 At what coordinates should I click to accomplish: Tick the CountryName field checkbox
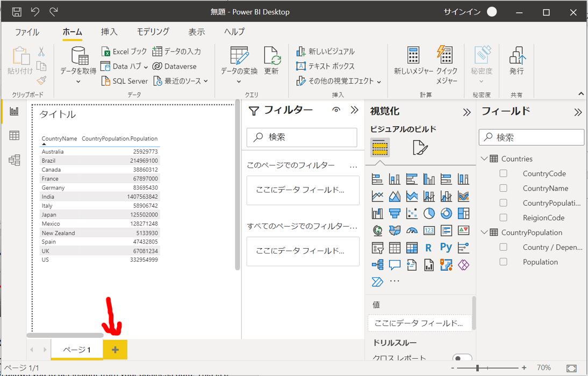pyautogui.click(x=503, y=188)
